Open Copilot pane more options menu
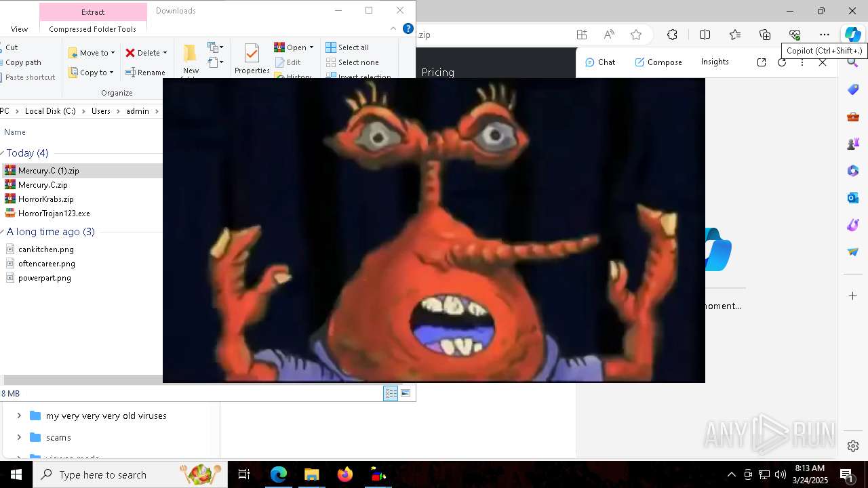The height and width of the screenshot is (488, 868). [x=802, y=62]
